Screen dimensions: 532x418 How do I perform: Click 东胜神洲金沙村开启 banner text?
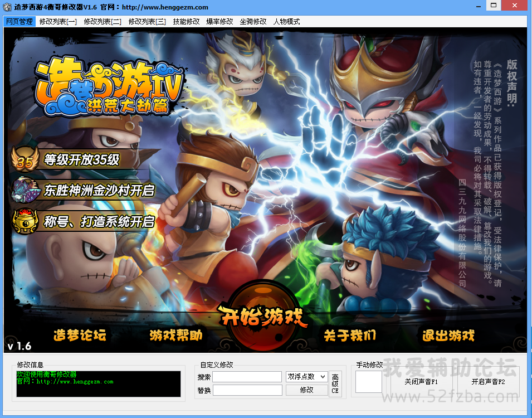(x=99, y=190)
